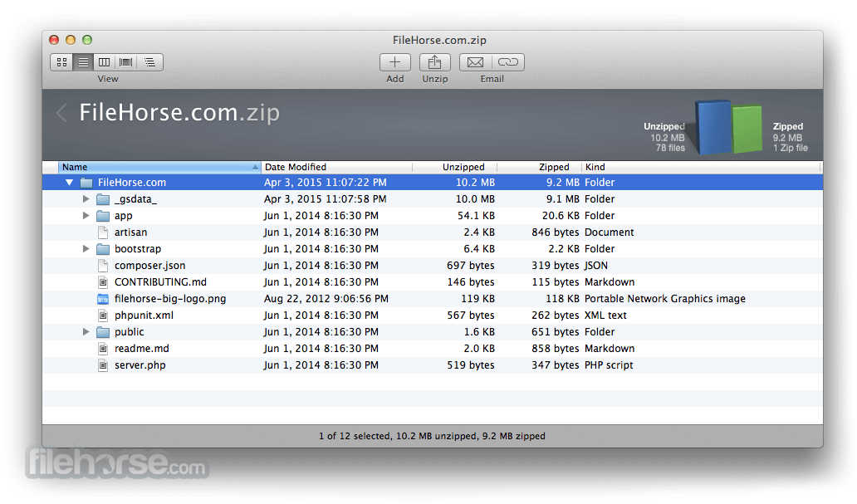Click the bootstrap folder name
The width and height of the screenshot is (857, 504).
[x=138, y=249]
